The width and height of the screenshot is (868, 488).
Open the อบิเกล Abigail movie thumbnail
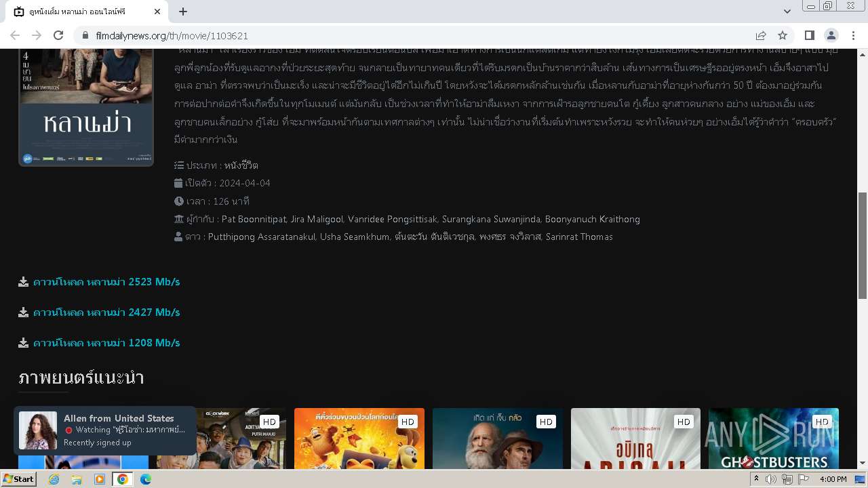click(635, 439)
